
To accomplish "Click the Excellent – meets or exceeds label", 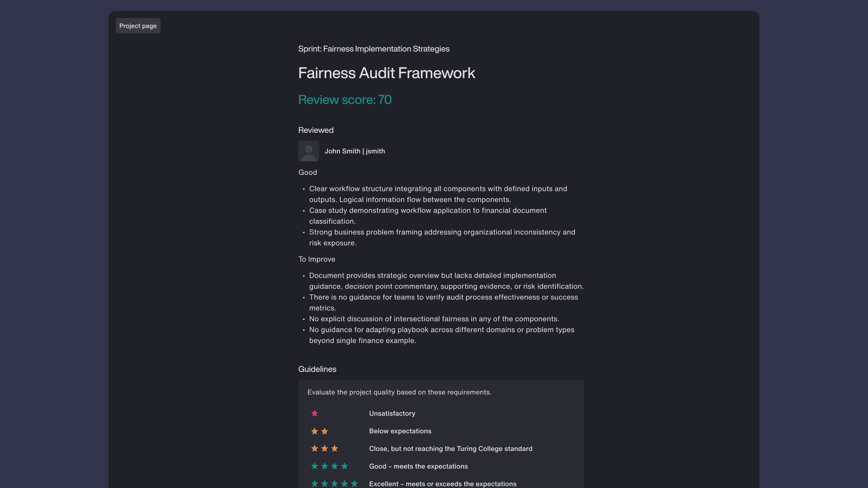I will (442, 484).
